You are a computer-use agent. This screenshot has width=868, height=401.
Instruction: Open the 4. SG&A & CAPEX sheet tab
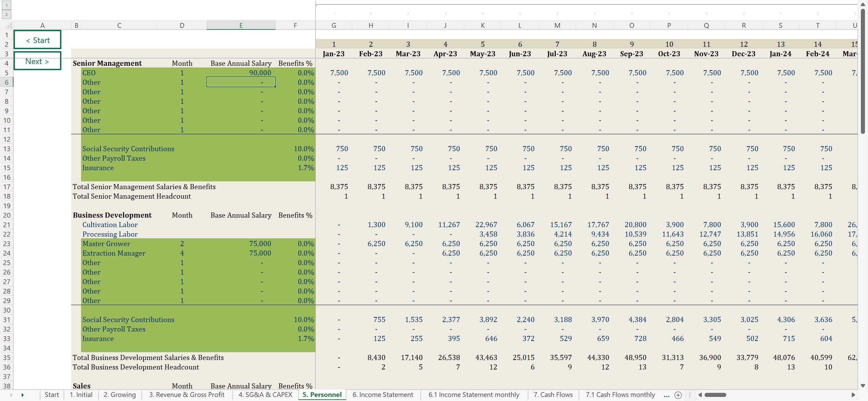click(x=265, y=395)
